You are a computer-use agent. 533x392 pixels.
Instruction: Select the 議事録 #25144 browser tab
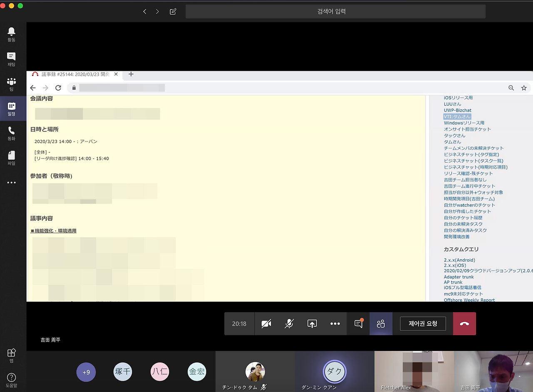tap(75, 74)
